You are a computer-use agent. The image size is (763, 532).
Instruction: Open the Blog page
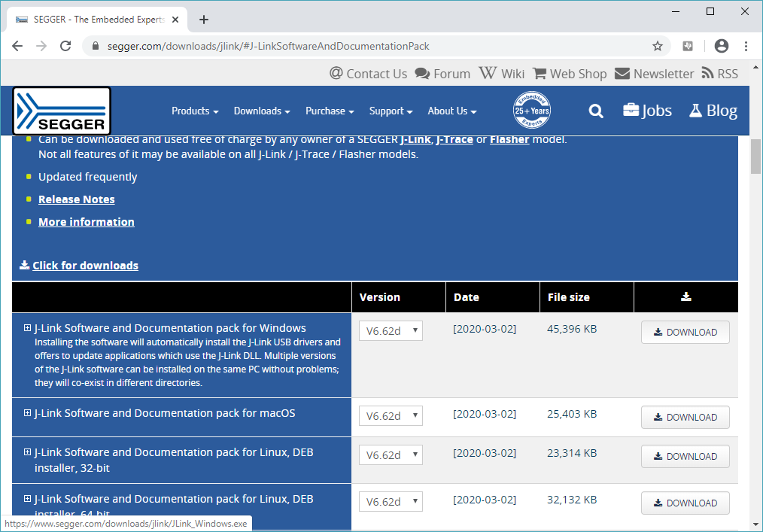pyautogui.click(x=713, y=111)
